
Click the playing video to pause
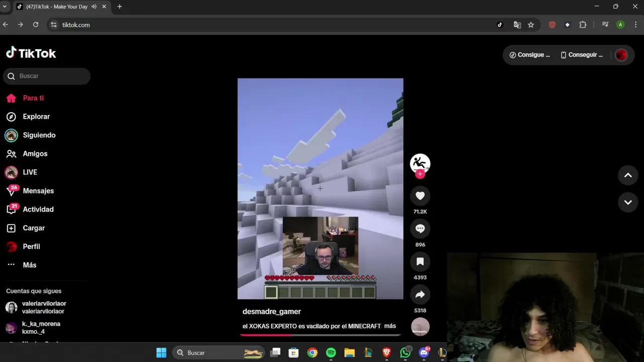point(320,189)
